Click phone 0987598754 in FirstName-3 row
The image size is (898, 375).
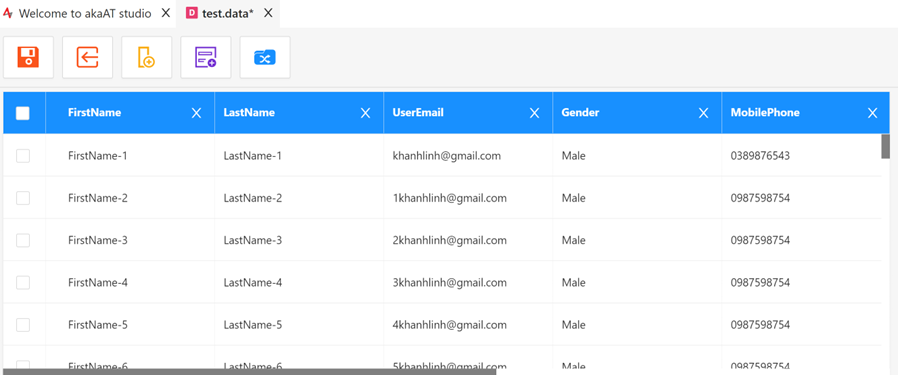[760, 240]
